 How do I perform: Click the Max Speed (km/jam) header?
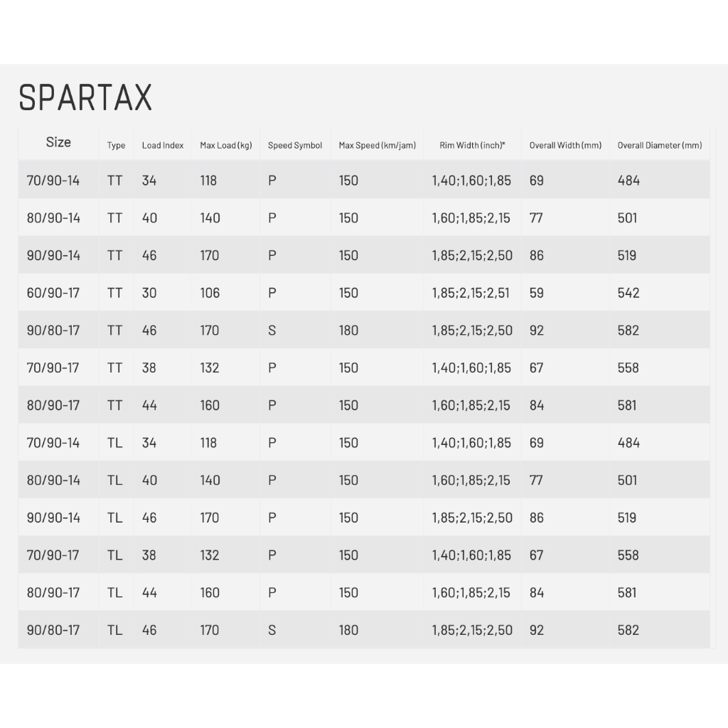click(x=378, y=146)
